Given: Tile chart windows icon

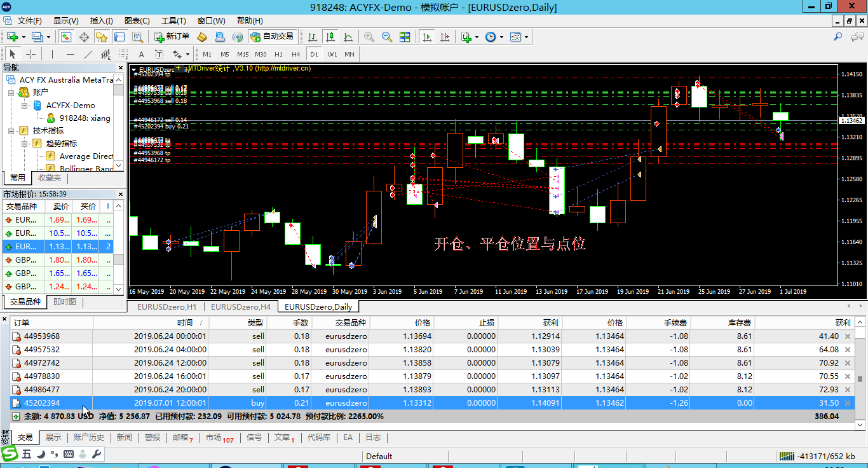Looking at the screenshot, I should (x=405, y=37).
